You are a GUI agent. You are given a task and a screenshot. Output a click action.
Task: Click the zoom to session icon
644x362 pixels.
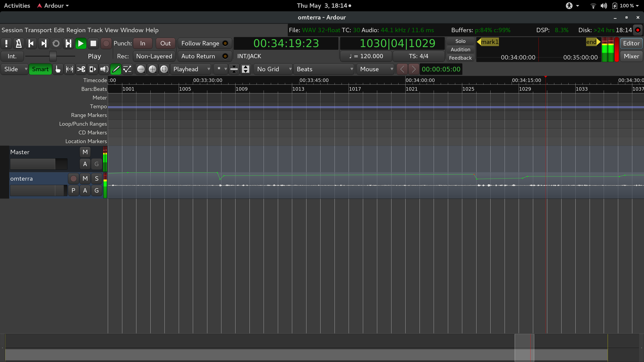pos(164,69)
